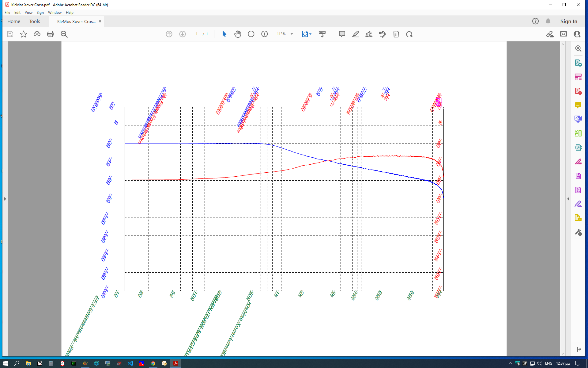Click the Sign In button

pos(569,21)
